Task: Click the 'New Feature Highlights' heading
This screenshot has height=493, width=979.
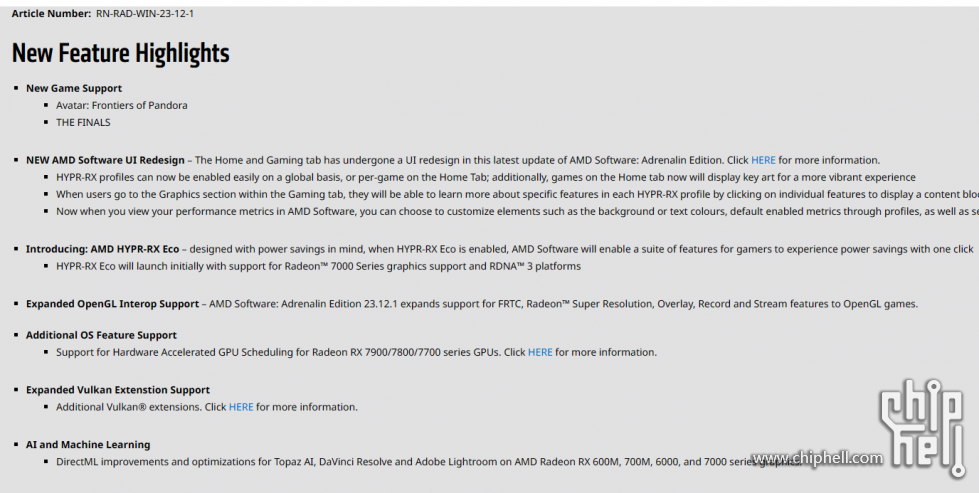Action: (x=121, y=53)
